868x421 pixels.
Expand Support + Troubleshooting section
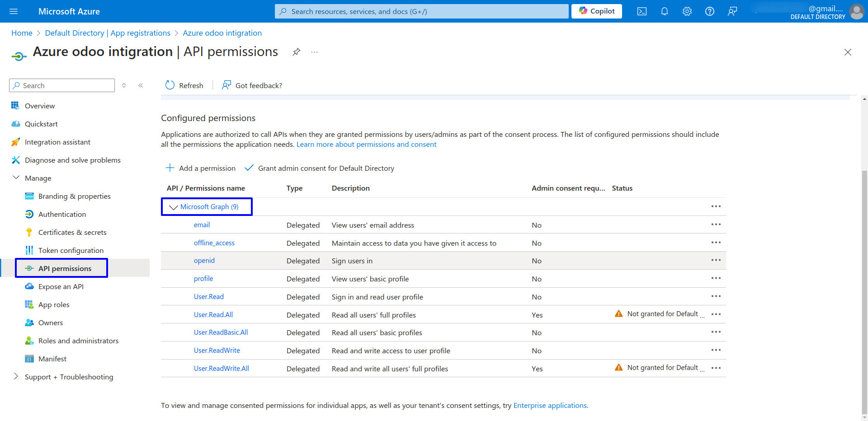[16, 377]
